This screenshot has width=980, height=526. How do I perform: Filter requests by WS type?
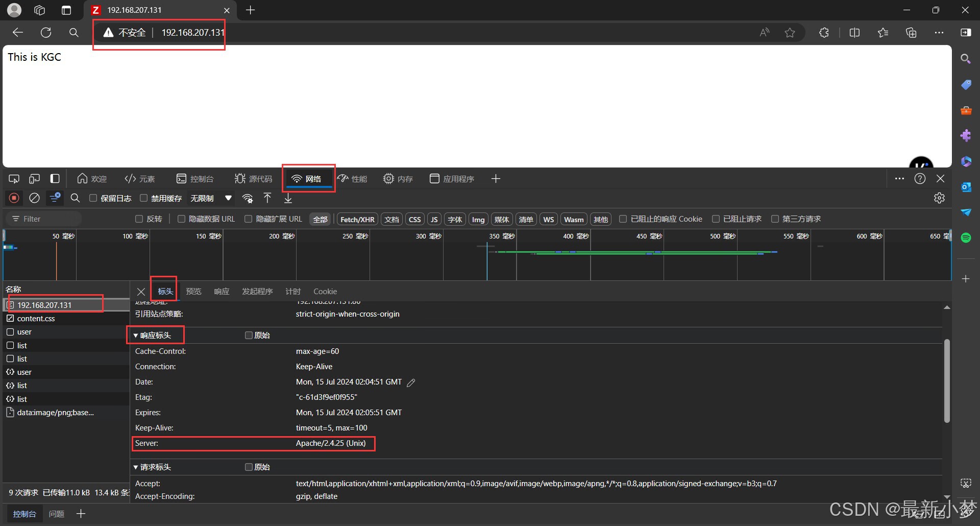point(549,220)
